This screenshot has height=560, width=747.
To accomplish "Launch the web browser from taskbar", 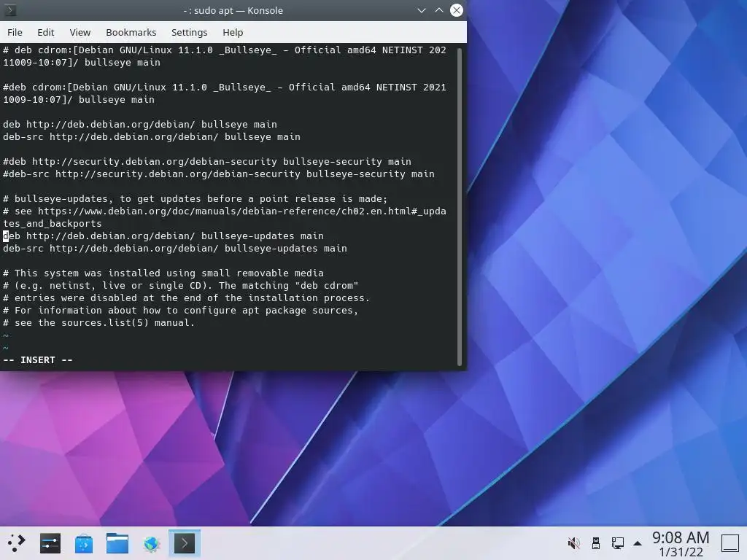I will [x=151, y=543].
